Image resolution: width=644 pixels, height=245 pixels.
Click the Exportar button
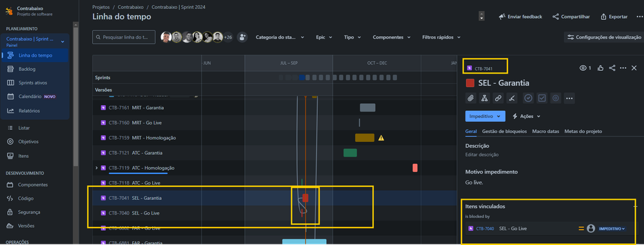[x=614, y=17]
